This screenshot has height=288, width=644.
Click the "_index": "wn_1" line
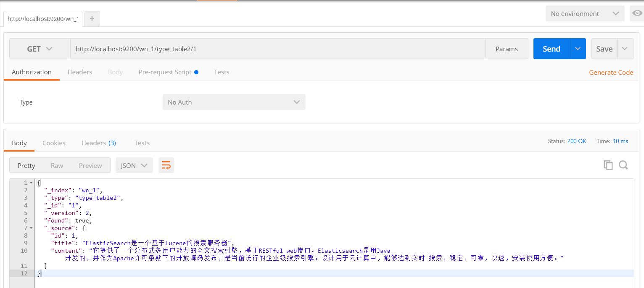(73, 190)
